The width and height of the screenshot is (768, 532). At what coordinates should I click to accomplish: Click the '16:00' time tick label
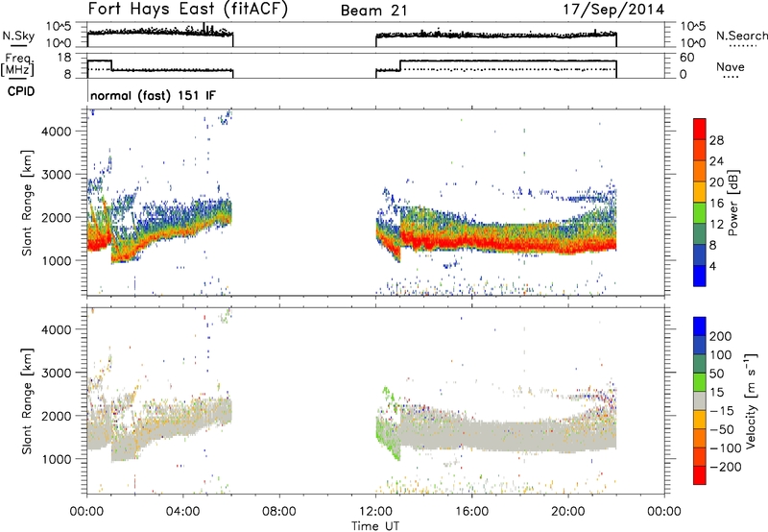(471, 512)
